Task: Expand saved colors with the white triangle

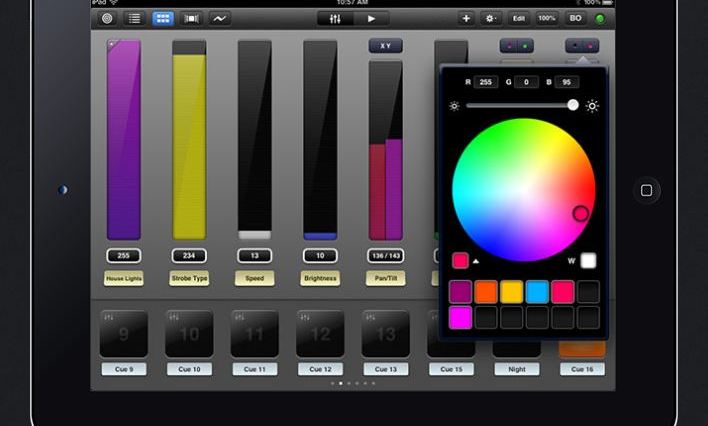Action: coord(475,261)
